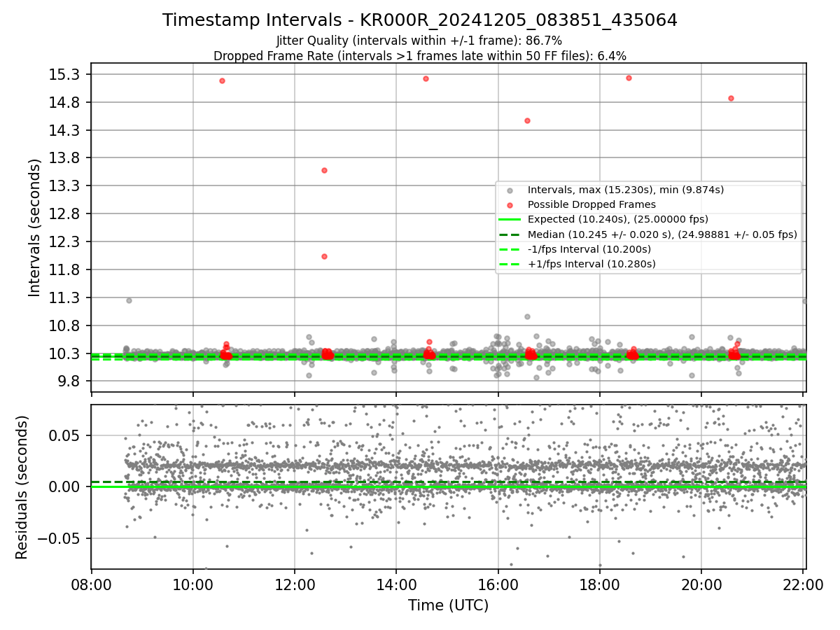Select the 'Jitter Quality' 86.7% subtitle line
The width and height of the screenshot is (840, 630).
coord(419,41)
